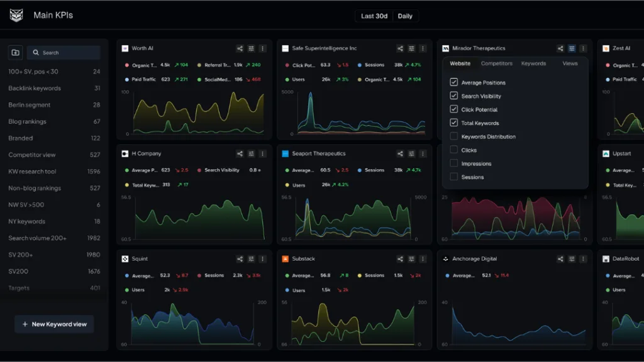Image resolution: width=644 pixels, height=362 pixels.
Task: Open the KW research tool view
Action: pos(54,172)
